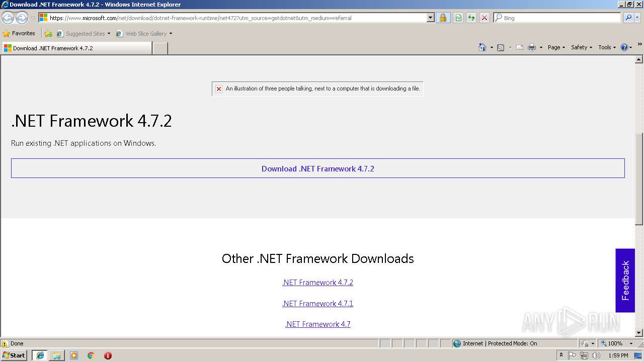Open the Safety menu
This screenshot has width=644, height=362.
[582, 47]
